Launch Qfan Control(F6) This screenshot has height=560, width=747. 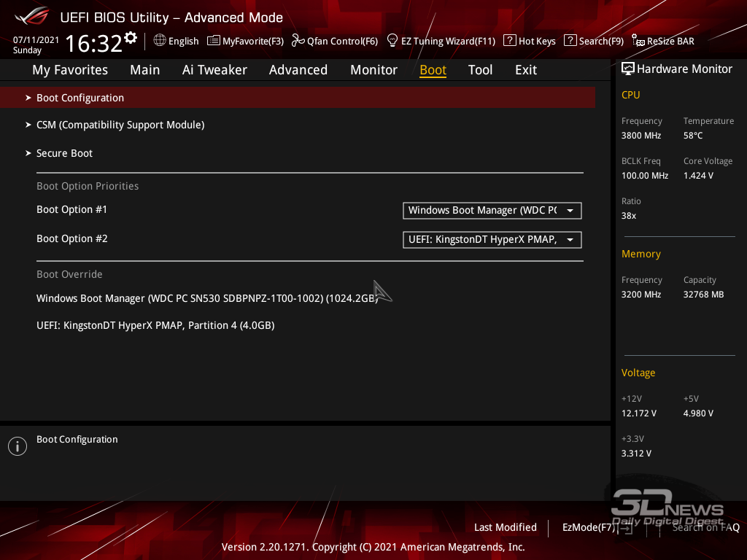point(343,41)
